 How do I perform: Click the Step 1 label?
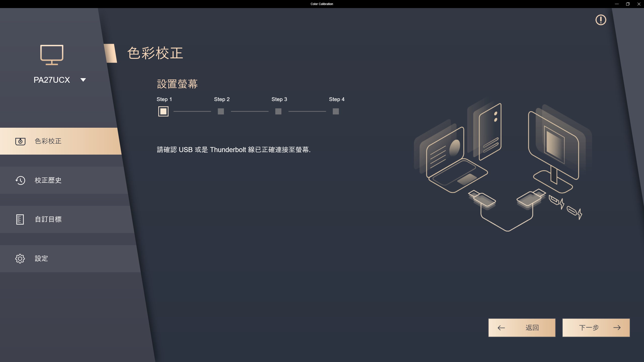point(164,99)
